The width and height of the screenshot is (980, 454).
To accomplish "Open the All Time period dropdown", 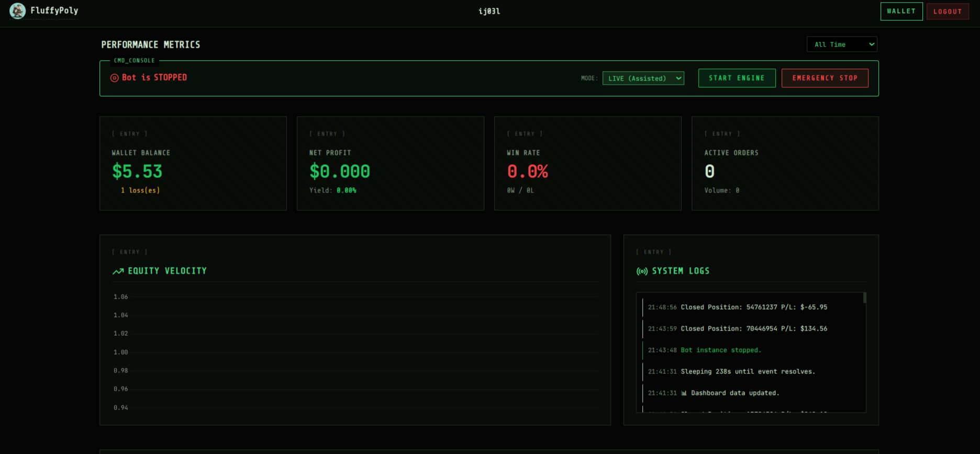I will click(842, 44).
